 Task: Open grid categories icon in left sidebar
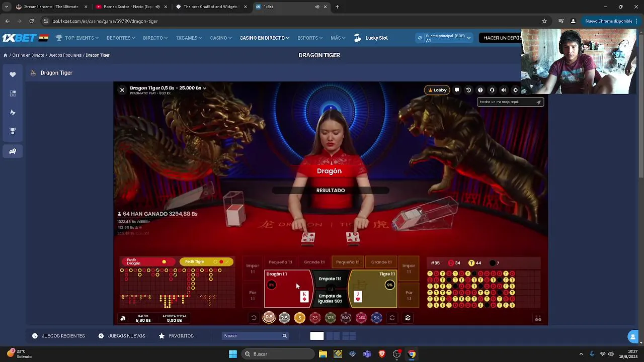[13, 94]
